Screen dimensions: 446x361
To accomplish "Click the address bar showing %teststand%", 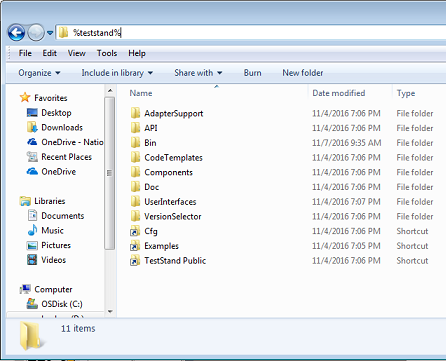I will [251, 33].
